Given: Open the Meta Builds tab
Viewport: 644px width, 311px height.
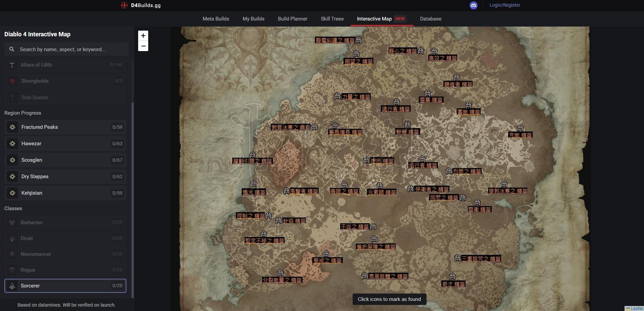Looking at the screenshot, I should 216,19.
